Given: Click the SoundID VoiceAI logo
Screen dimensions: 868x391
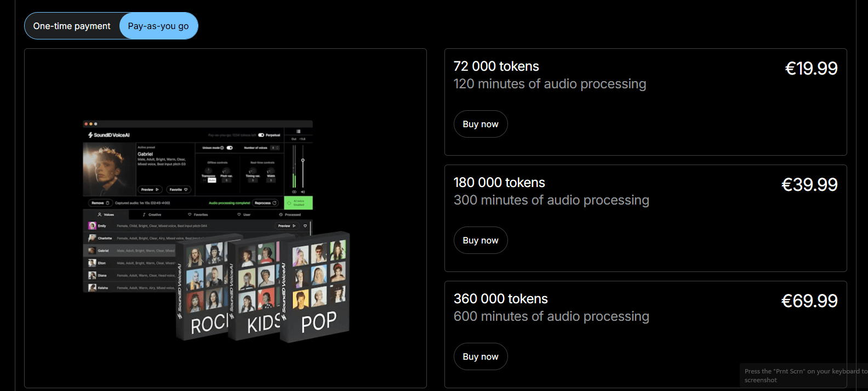Looking at the screenshot, I should 109,135.
